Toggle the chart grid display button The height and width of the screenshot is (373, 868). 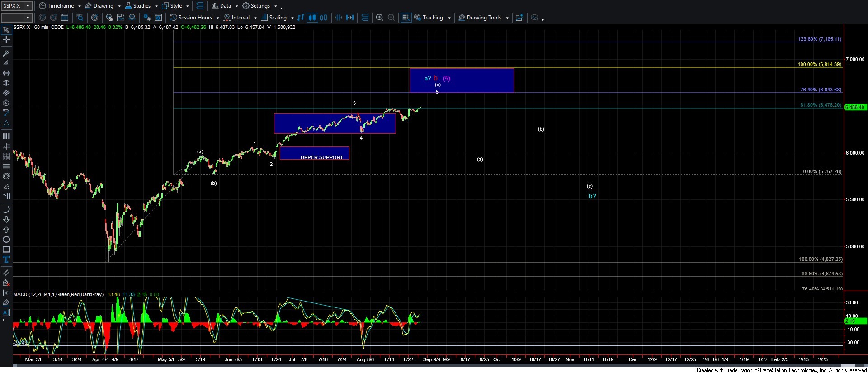(406, 18)
